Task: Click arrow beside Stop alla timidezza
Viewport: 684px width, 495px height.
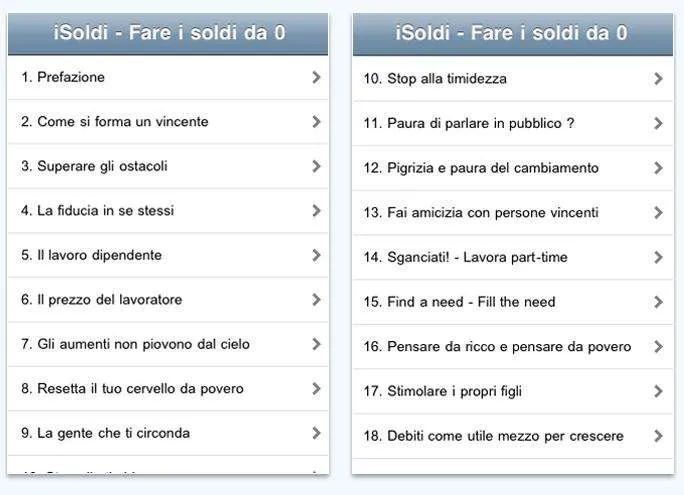Action: 658,79
